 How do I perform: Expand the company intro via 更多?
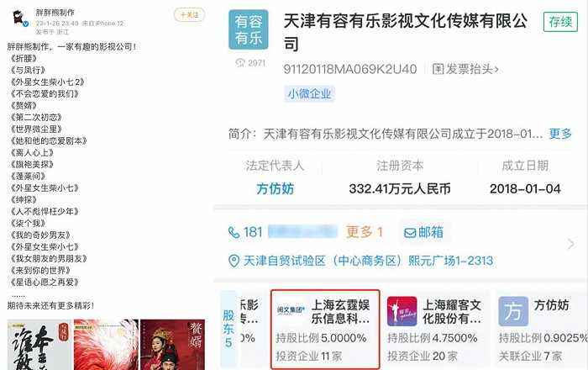coord(560,134)
